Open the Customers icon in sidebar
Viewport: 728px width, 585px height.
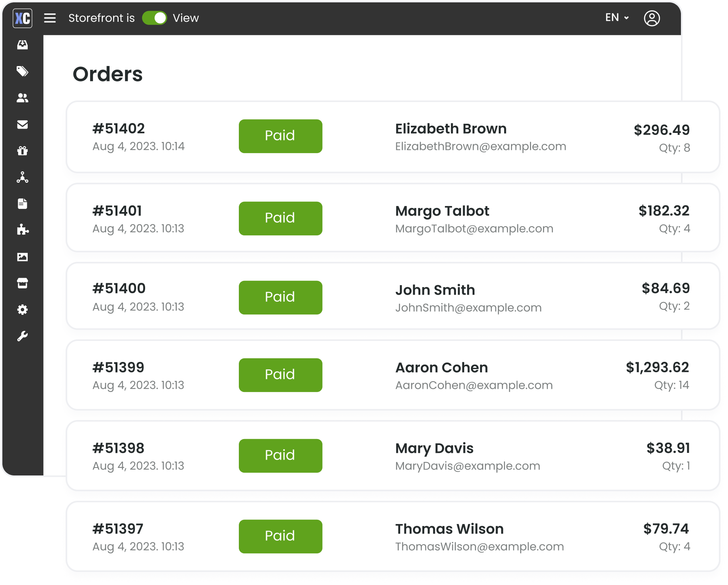pos(23,98)
